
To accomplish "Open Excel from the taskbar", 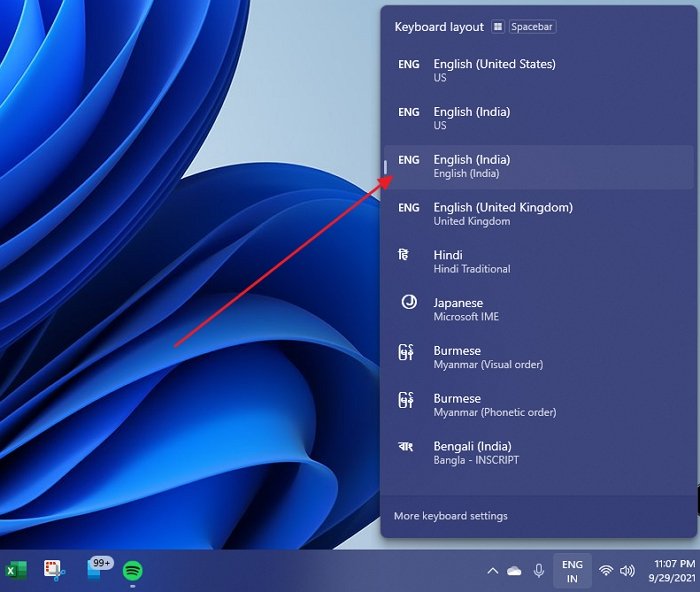I will pos(14,571).
